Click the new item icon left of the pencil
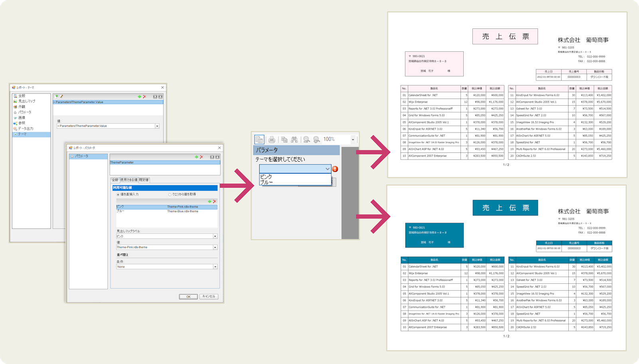 click(57, 97)
